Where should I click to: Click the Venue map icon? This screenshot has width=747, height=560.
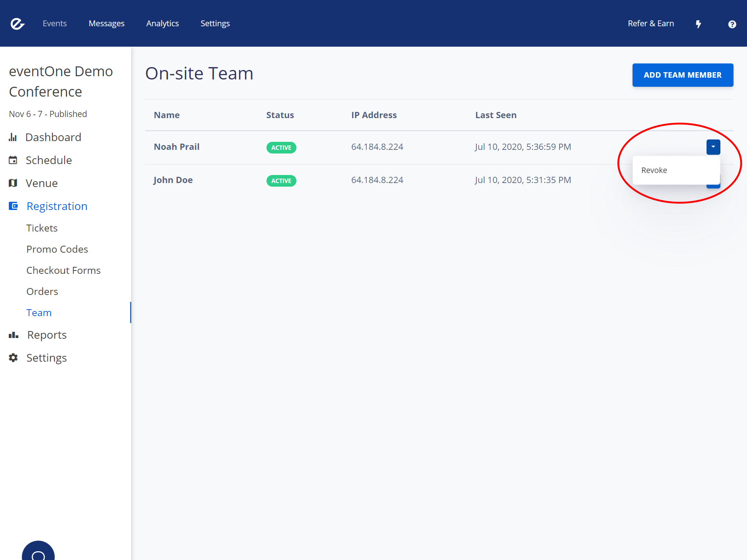pos(13,183)
